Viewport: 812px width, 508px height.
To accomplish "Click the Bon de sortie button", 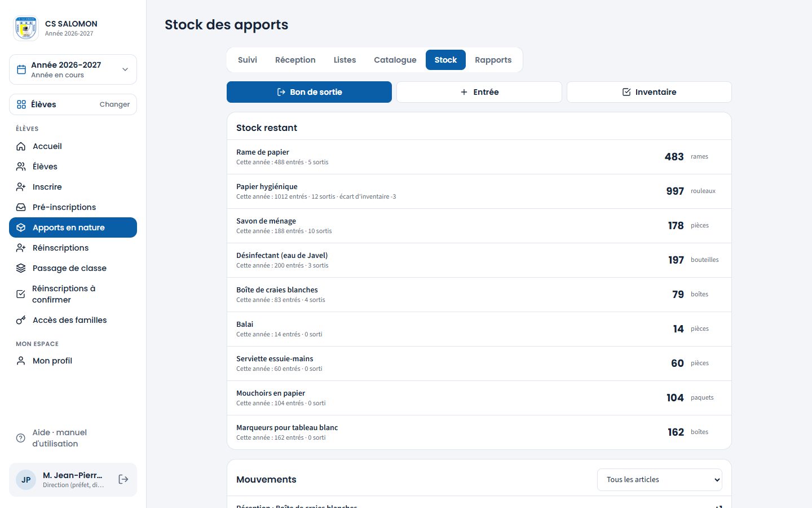I will pyautogui.click(x=309, y=92).
